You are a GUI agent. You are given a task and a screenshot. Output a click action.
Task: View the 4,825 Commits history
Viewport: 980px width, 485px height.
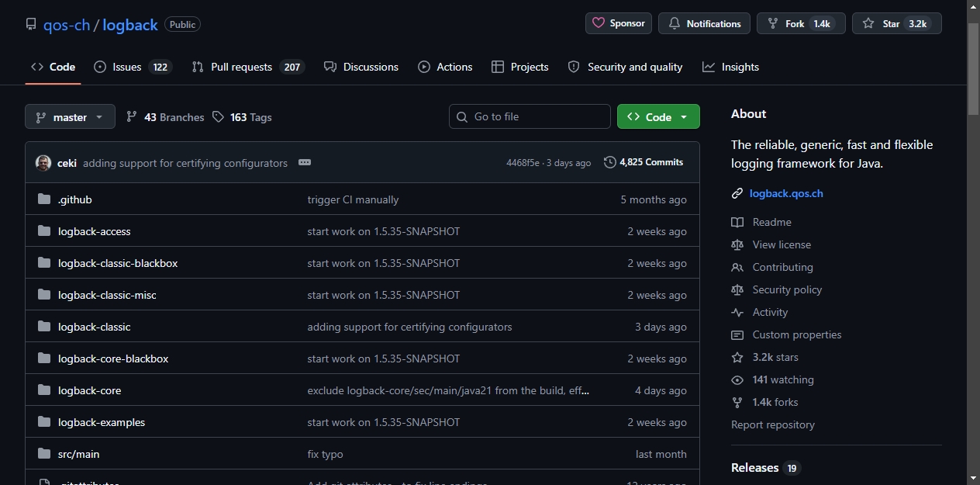click(644, 162)
